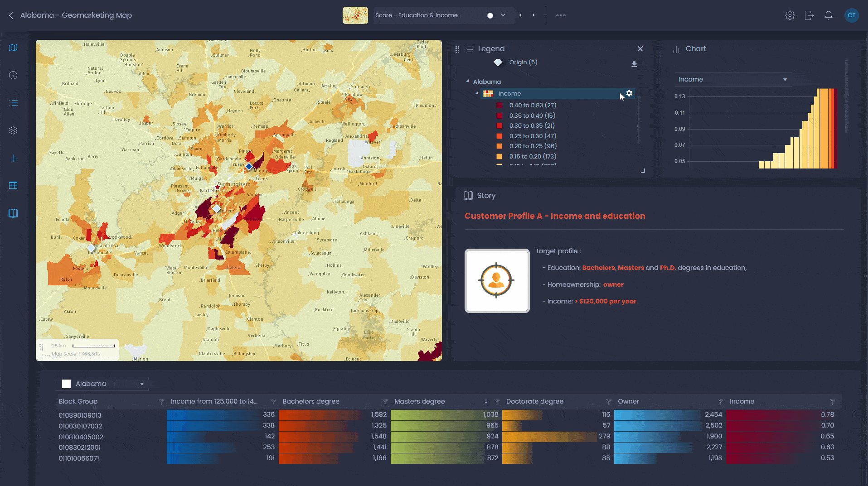The image size is (868, 486).
Task: Open the map view icon in left sidebar
Action: (x=13, y=48)
